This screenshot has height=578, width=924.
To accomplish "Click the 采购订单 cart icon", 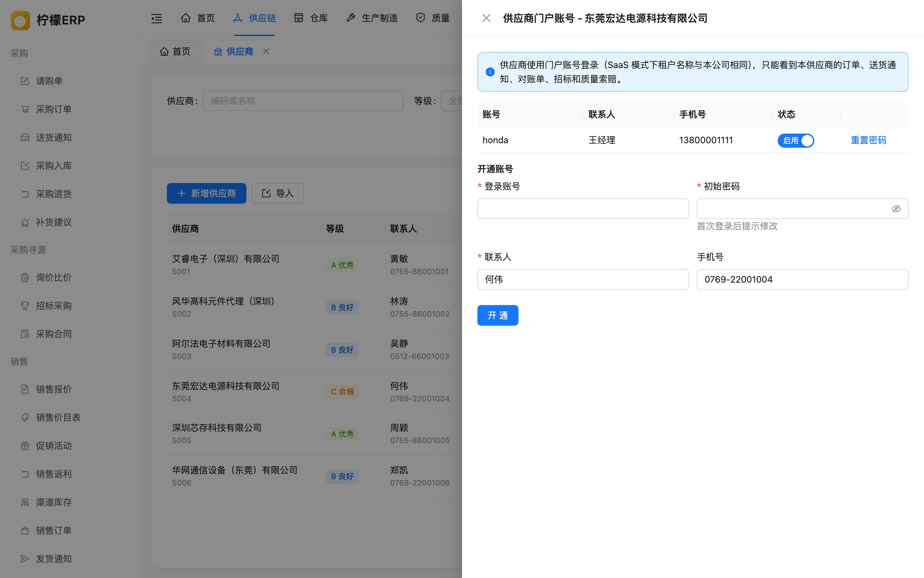I will click(25, 109).
